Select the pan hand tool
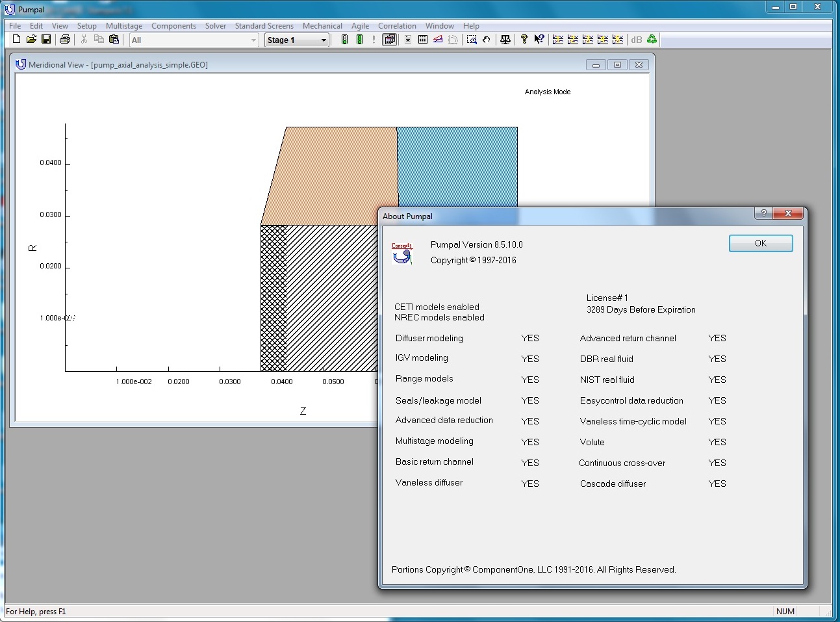 [487, 40]
